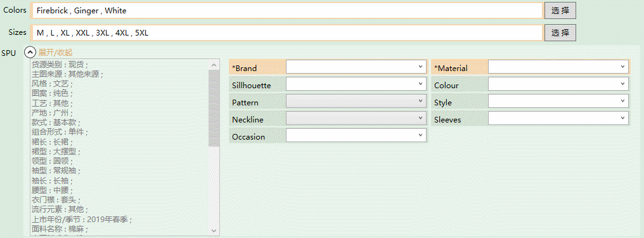
Task: Click the Colors row label
Action: point(15,10)
